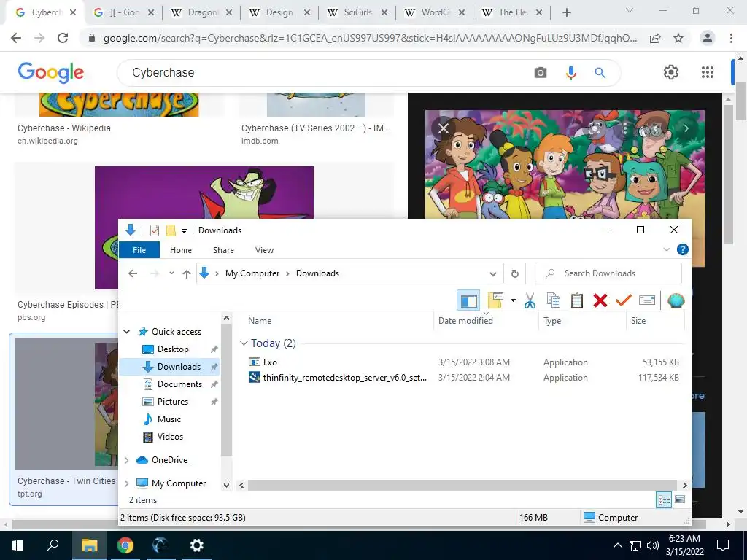Collapse the Explorer ribbon with the chevron
This screenshot has height=560, width=747.
(667, 249)
